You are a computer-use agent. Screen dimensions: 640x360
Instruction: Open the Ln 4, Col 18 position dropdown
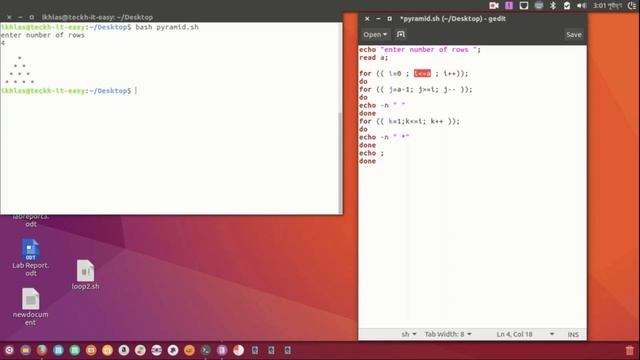pyautogui.click(x=525, y=334)
